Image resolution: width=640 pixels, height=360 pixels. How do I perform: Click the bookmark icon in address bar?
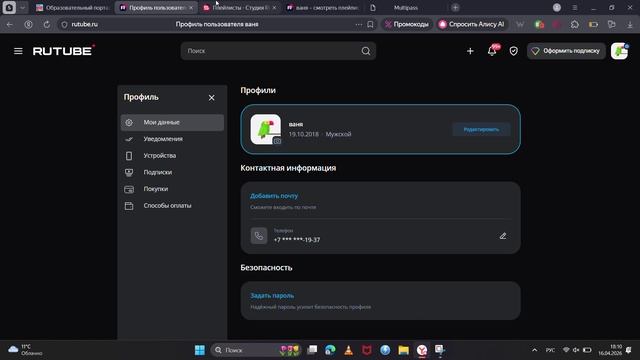[370, 24]
